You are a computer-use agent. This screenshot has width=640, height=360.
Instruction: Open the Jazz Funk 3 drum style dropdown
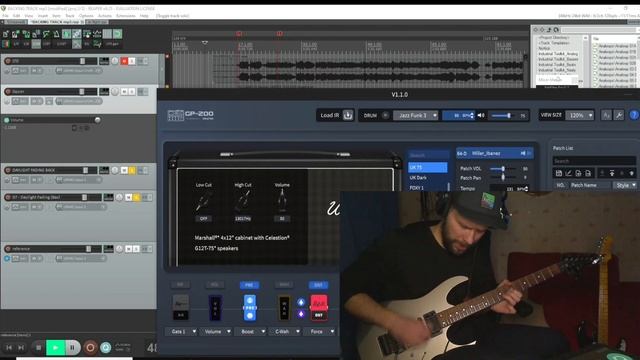click(416, 116)
